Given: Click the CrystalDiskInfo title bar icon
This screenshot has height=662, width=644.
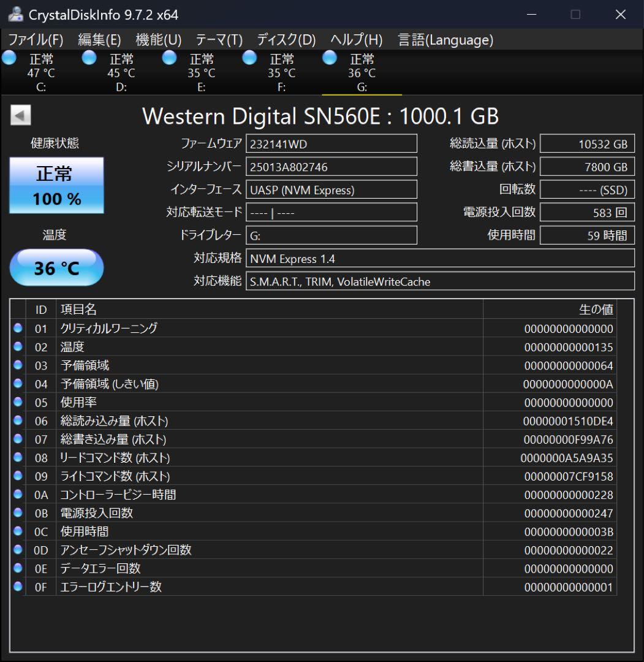Looking at the screenshot, I should coord(15,15).
